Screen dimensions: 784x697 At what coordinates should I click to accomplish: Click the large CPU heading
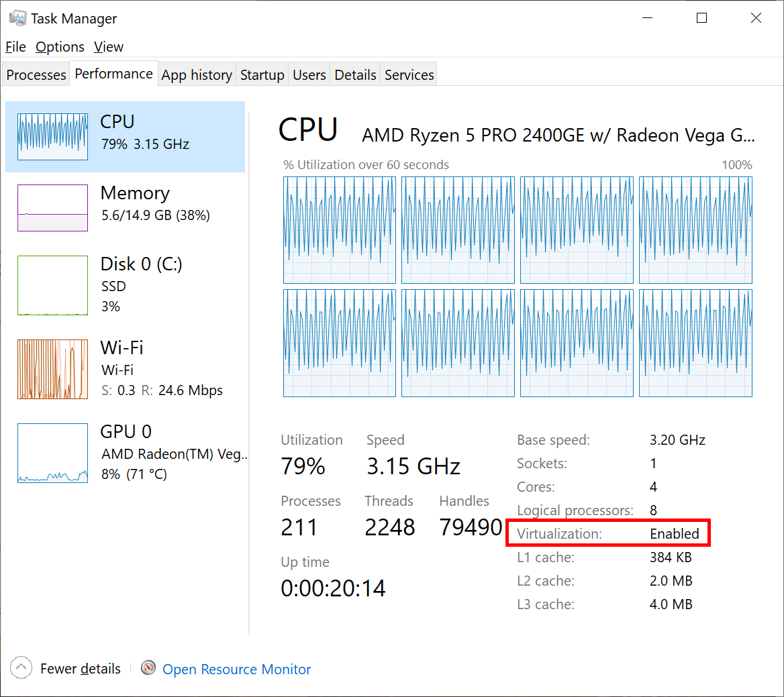point(308,130)
